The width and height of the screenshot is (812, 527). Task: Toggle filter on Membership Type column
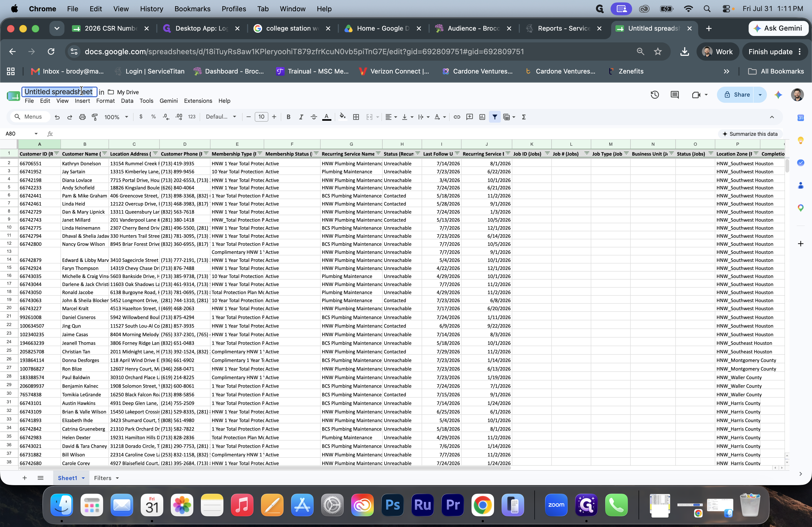260,154
